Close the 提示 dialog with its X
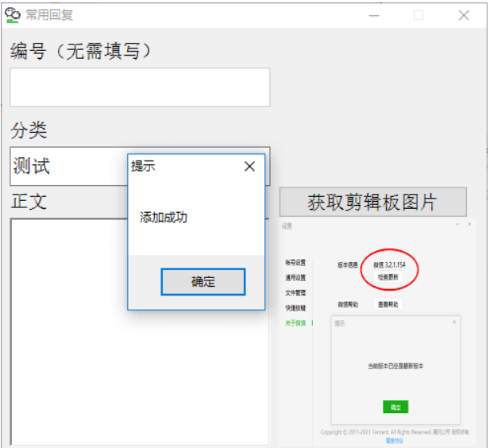 point(249,166)
